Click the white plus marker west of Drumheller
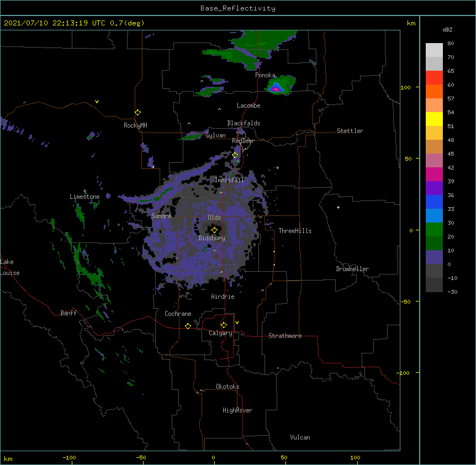The image size is (476, 465). tap(338, 207)
